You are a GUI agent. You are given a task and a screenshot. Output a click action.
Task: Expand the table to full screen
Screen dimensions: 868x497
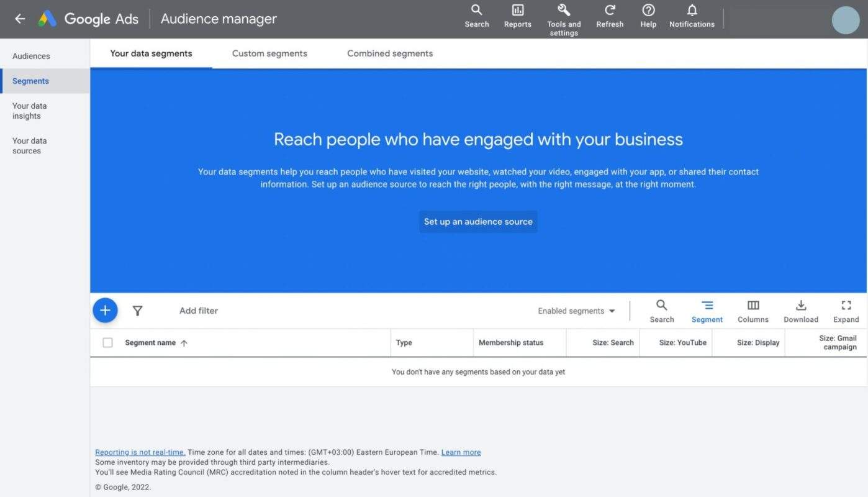[846, 311]
